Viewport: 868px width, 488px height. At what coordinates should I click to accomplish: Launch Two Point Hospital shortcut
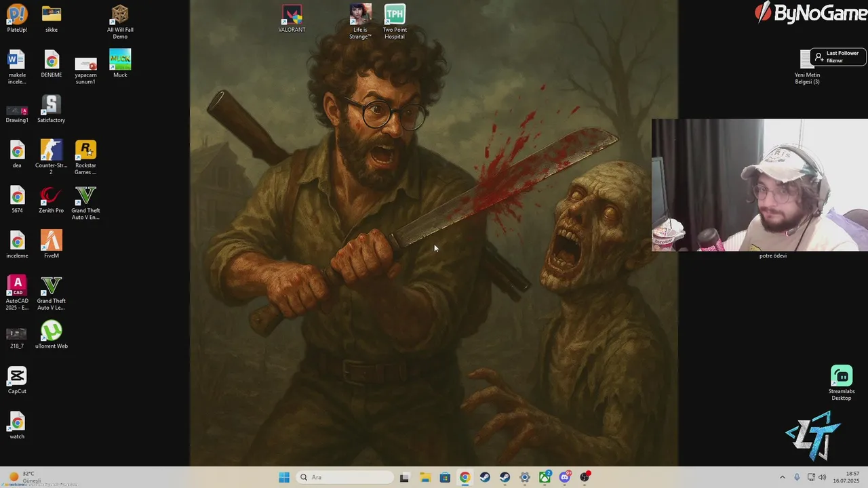click(x=395, y=22)
